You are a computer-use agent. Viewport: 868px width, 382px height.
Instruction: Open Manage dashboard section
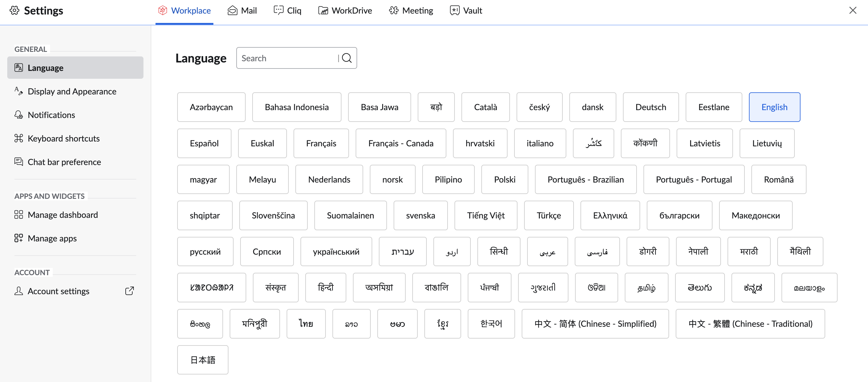click(x=75, y=215)
